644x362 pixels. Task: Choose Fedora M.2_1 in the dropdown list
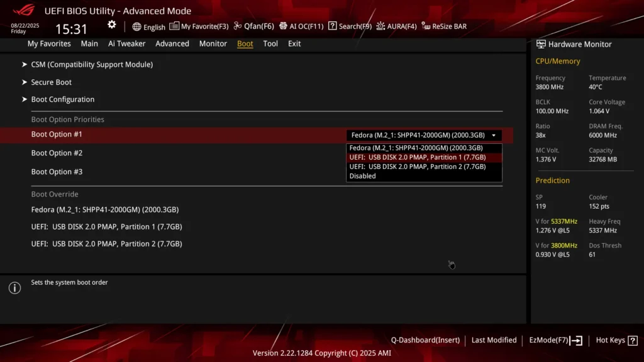tap(424, 148)
